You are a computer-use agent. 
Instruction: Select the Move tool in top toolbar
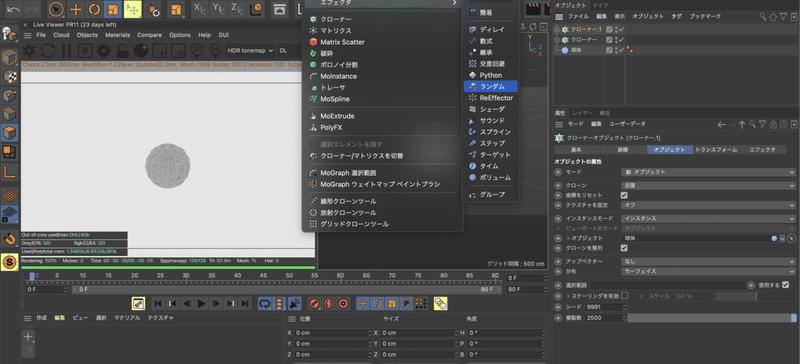coord(76,9)
